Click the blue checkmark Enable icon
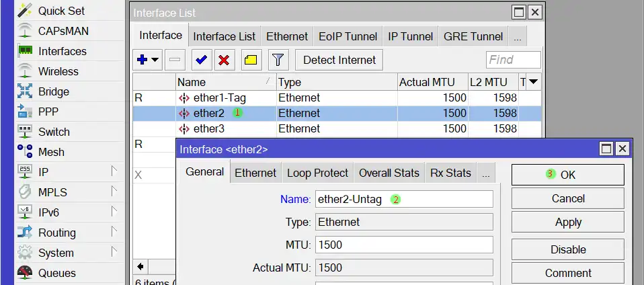 [x=200, y=60]
